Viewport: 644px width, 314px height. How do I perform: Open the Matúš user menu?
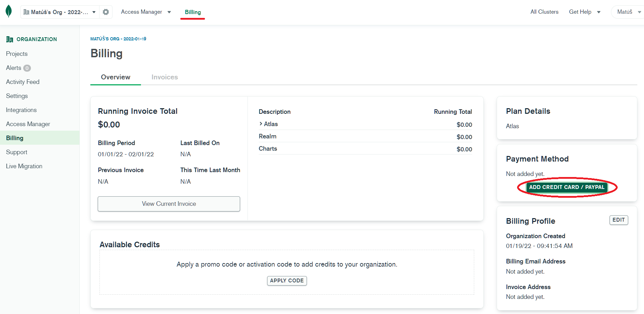(x=629, y=12)
